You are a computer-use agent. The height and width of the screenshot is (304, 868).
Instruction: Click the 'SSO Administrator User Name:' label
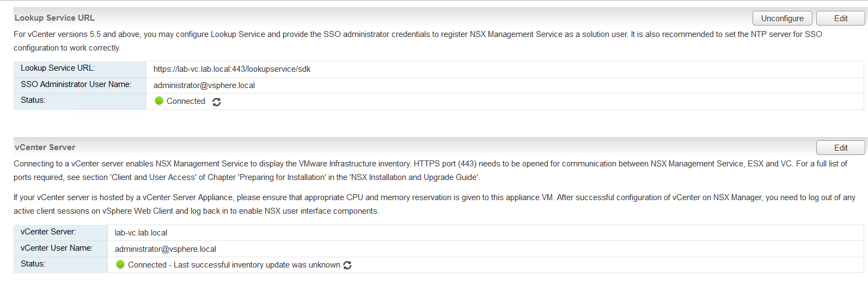[76, 84]
